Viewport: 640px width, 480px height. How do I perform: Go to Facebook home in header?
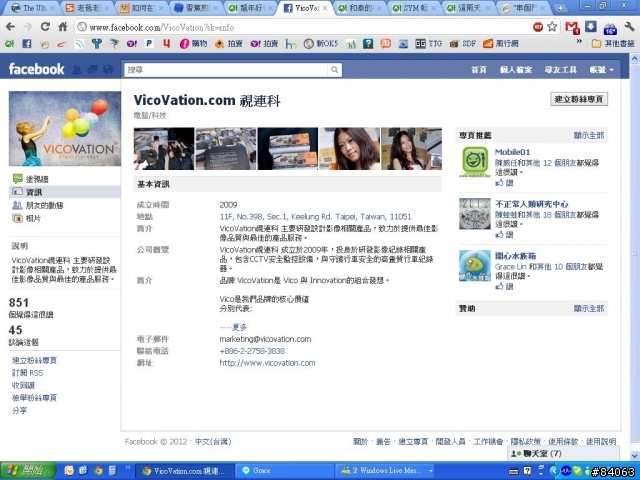(x=479, y=70)
